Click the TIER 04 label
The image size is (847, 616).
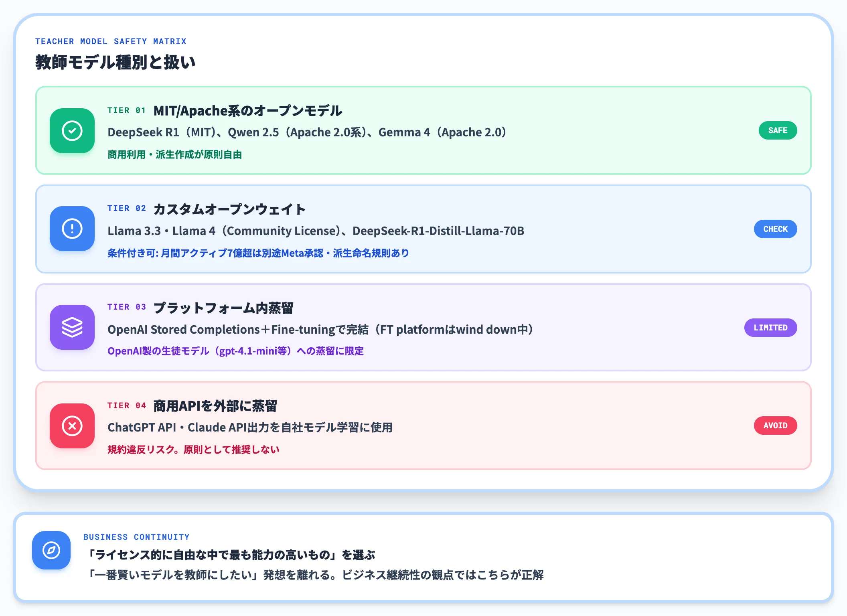click(x=126, y=406)
